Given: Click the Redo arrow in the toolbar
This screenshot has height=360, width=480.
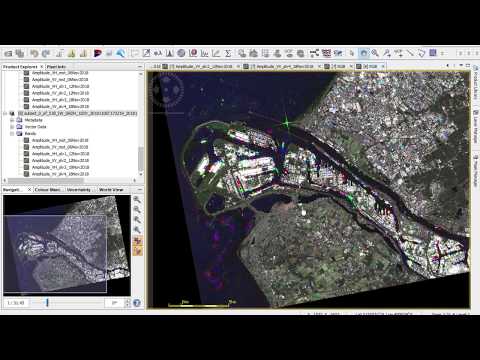Looking at the screenshot, I should (46, 53).
